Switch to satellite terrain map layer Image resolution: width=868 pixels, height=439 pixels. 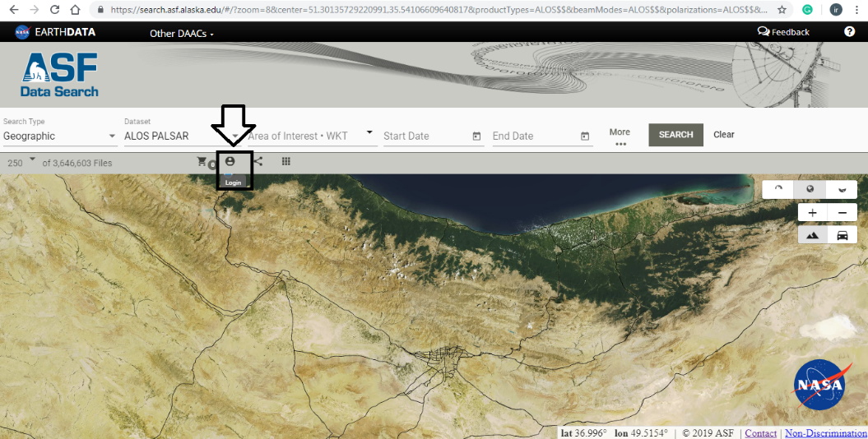(812, 236)
